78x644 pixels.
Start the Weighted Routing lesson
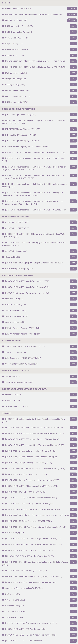coord(73,79)
